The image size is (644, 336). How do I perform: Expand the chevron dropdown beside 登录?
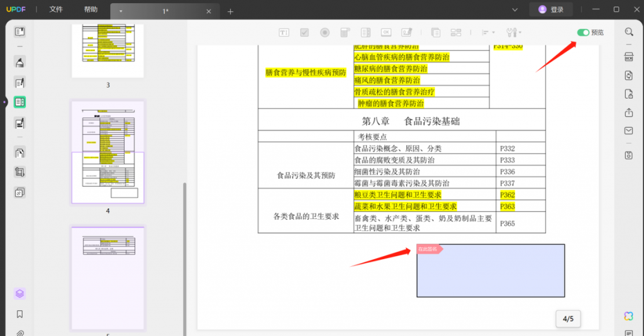pos(514,10)
